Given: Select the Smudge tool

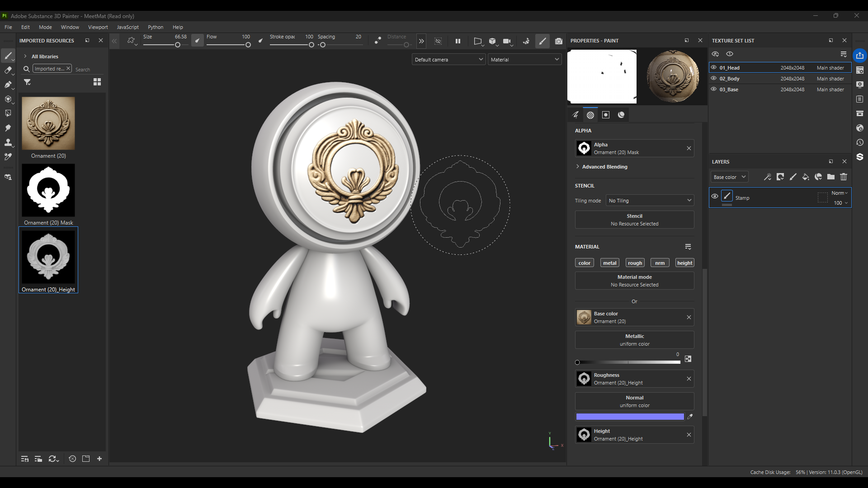Looking at the screenshot, I should (8, 128).
